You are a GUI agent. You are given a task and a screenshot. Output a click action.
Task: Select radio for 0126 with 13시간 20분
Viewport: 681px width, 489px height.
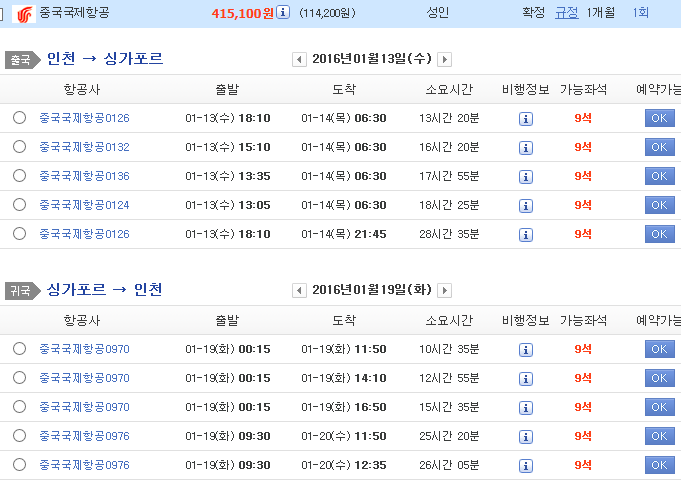pos(19,118)
